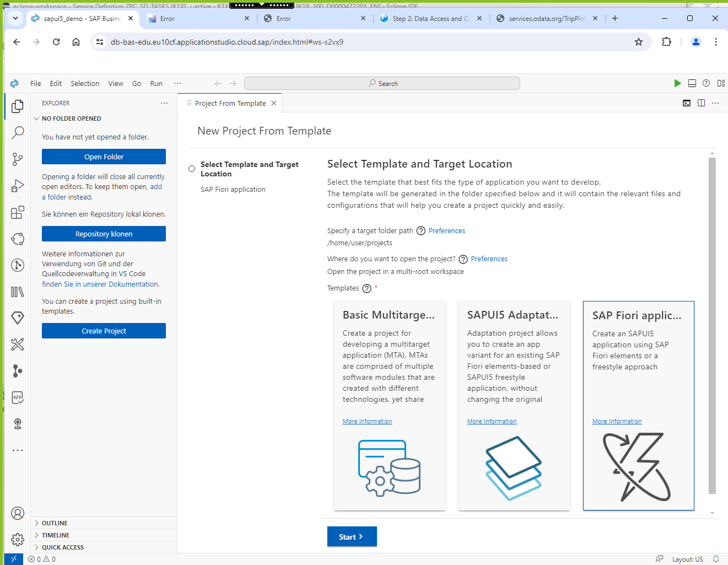Click the wizard vertical scrollbar thumb
The height and width of the screenshot is (565, 728).
click(x=712, y=325)
